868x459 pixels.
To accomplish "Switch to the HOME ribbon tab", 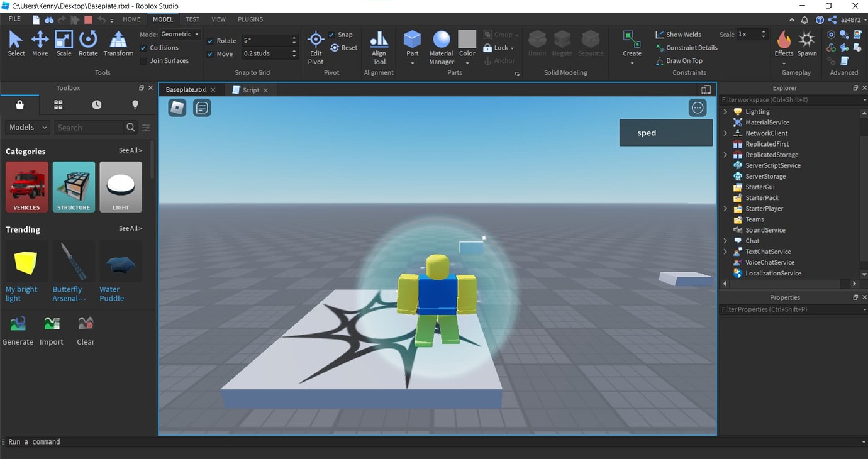I will tap(131, 19).
